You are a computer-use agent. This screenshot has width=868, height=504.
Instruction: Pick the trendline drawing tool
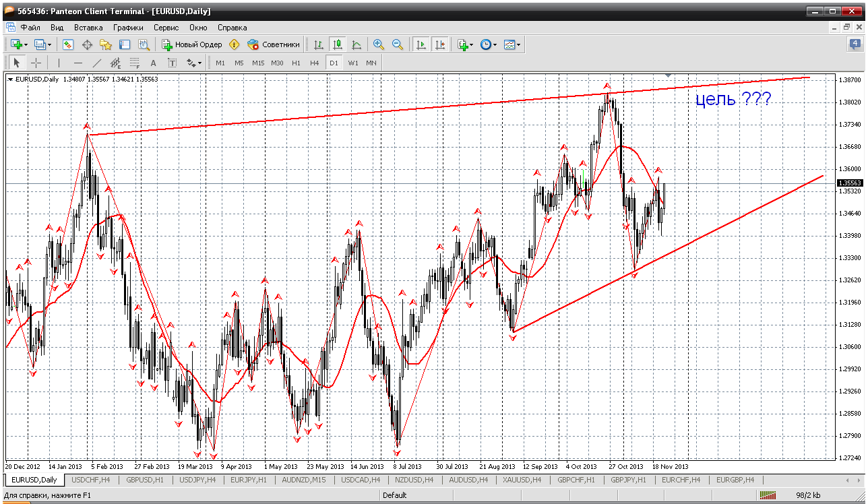(97, 63)
